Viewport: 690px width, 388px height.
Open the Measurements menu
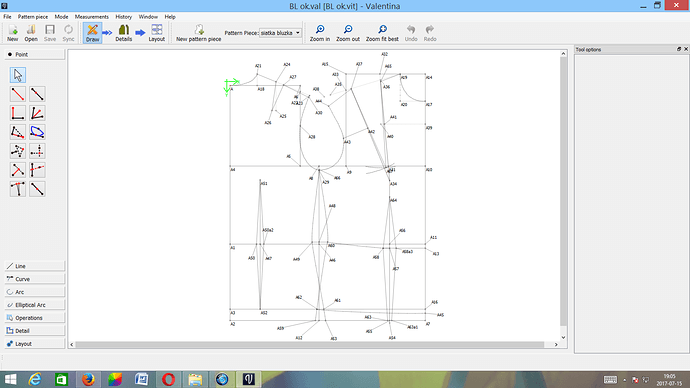[92, 17]
